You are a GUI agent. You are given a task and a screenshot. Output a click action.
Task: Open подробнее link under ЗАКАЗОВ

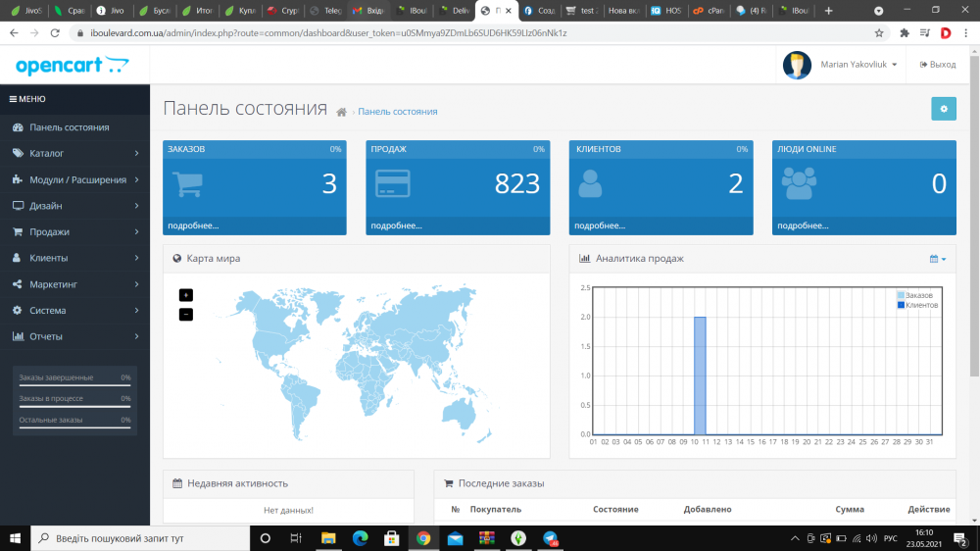[x=193, y=225]
